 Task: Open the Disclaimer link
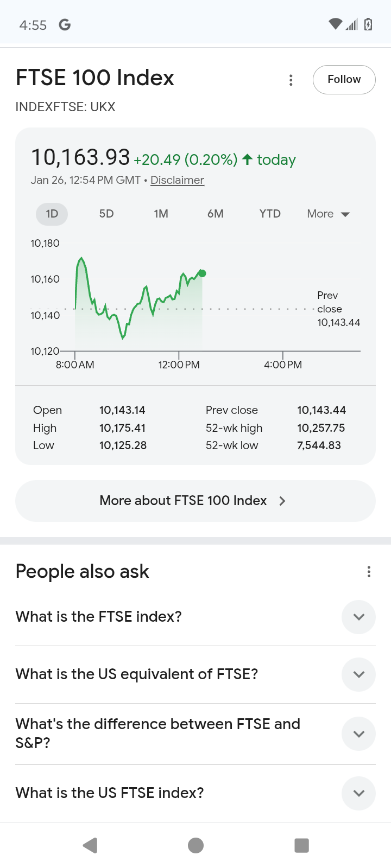click(x=177, y=180)
